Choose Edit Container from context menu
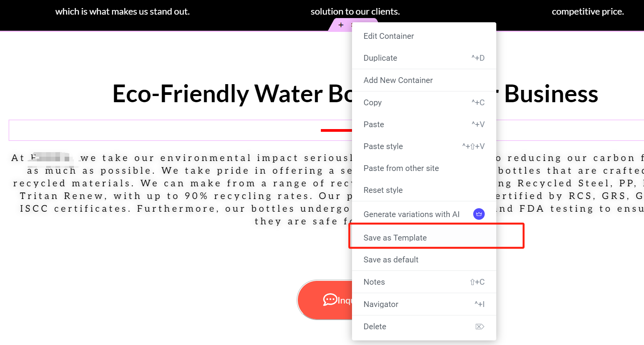The height and width of the screenshot is (345, 644). point(389,36)
